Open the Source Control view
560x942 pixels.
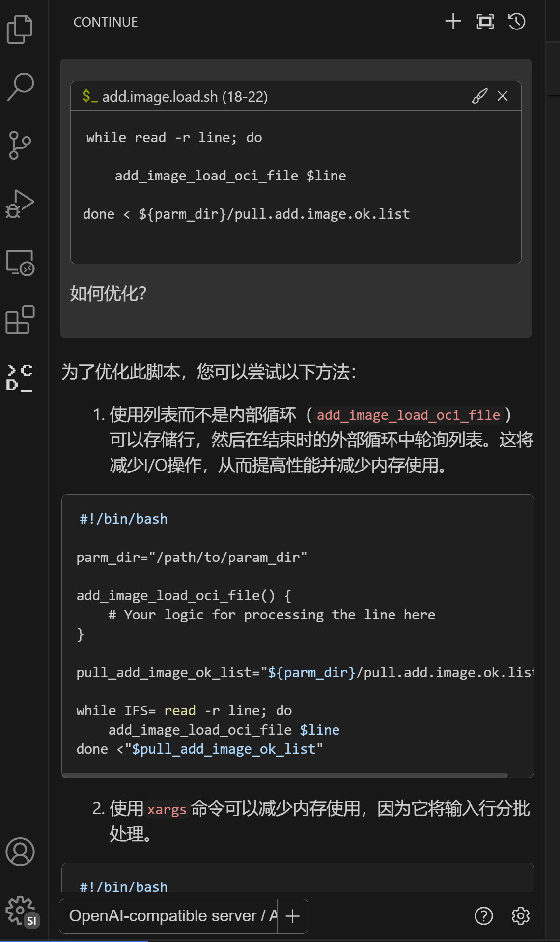(x=20, y=145)
